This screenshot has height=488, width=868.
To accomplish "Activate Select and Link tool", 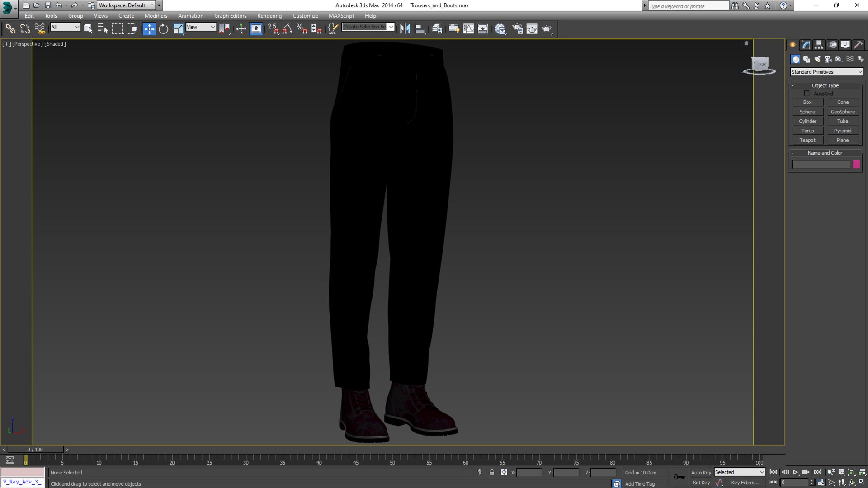I will pyautogui.click(x=10, y=29).
